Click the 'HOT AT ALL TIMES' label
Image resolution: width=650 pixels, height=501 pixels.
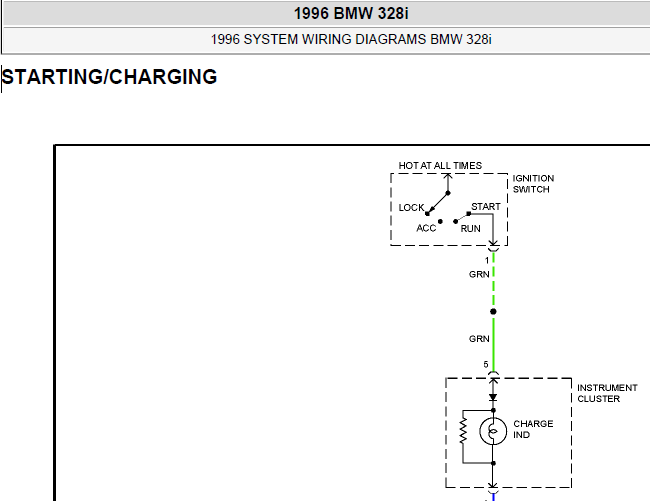coord(440,166)
